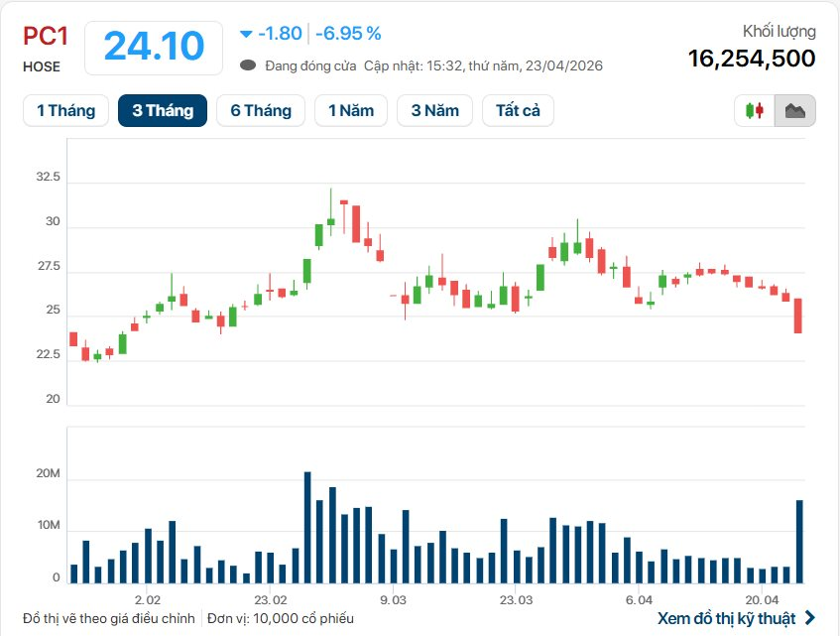
Task: Click the 24.10 current price box
Action: (154, 46)
